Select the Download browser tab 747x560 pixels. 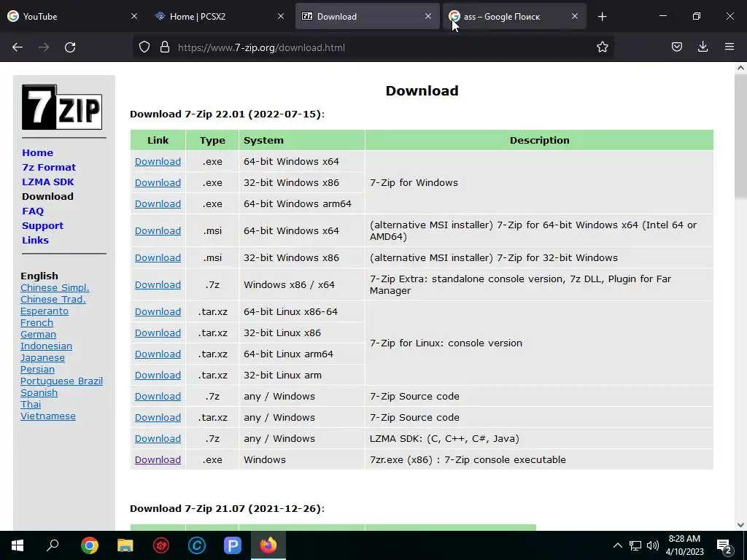tap(368, 16)
